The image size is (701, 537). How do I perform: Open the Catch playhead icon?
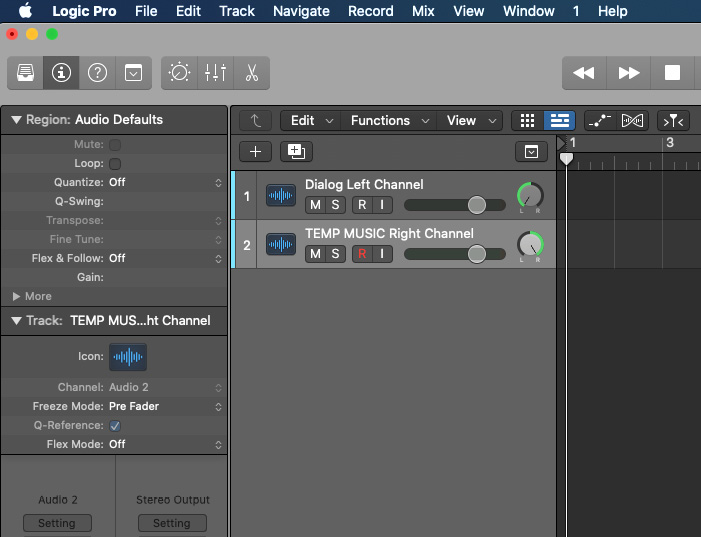(x=673, y=120)
